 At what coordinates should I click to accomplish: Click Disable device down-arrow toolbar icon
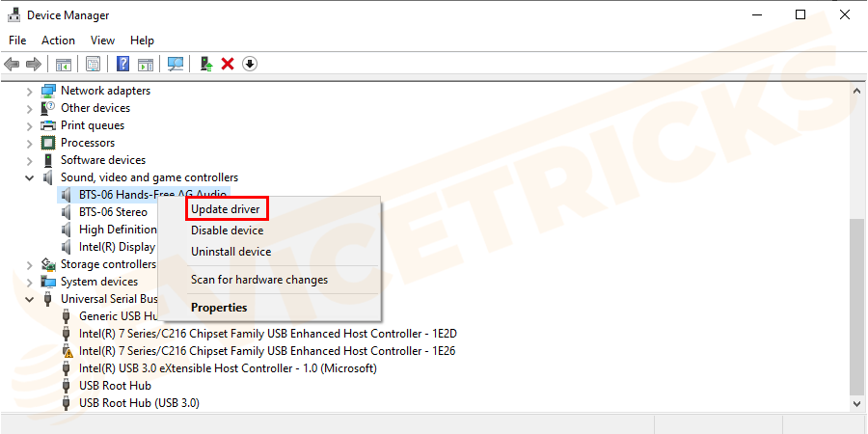(x=250, y=65)
